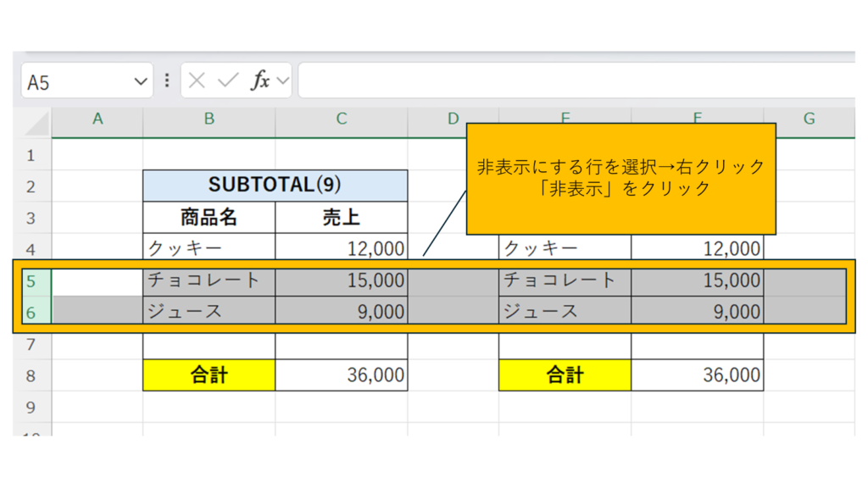Screen dimensions: 868x488
Task: Click the SUBTOTAL(9) merged header cell
Action: [x=275, y=186]
